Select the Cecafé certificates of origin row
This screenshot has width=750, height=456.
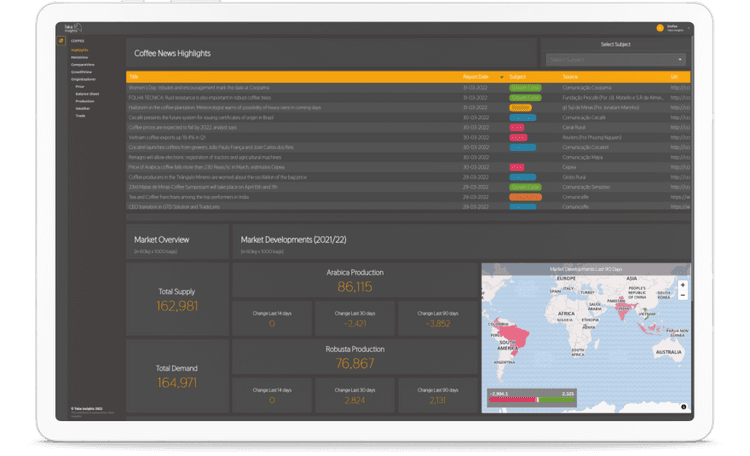click(408, 118)
